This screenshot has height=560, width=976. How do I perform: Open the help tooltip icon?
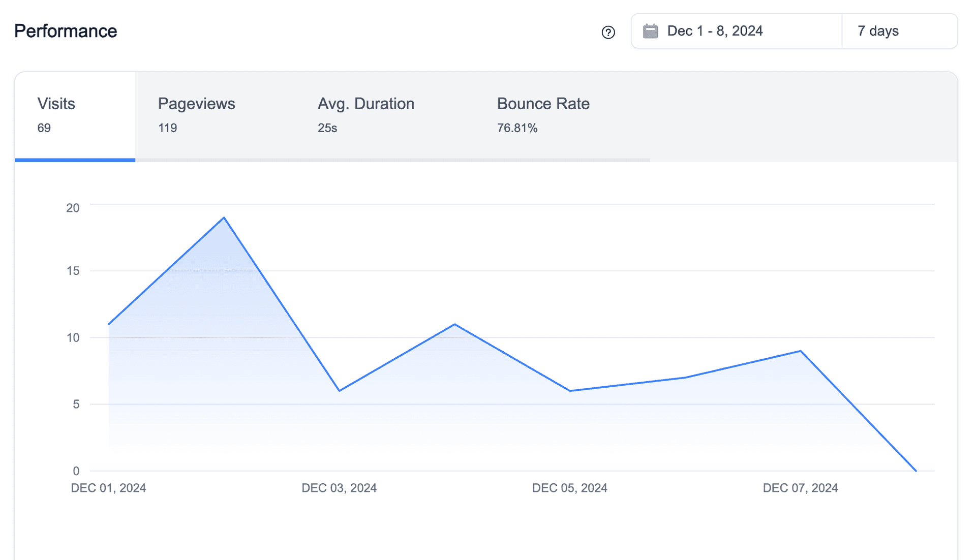[608, 32]
